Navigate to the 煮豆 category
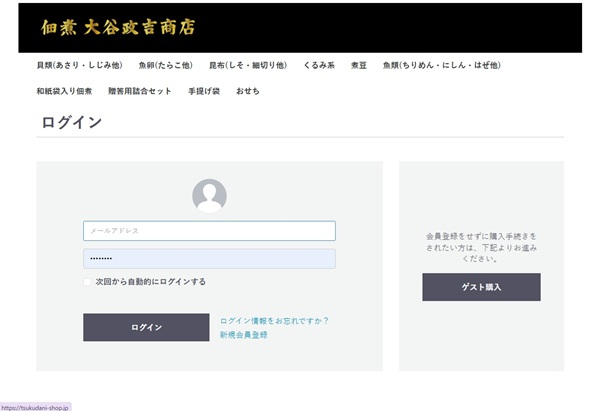 point(359,66)
